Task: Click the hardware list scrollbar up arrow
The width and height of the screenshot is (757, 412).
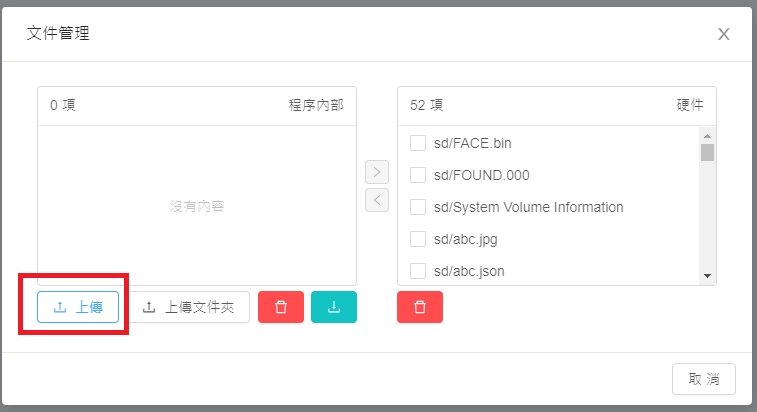Action: (x=707, y=137)
